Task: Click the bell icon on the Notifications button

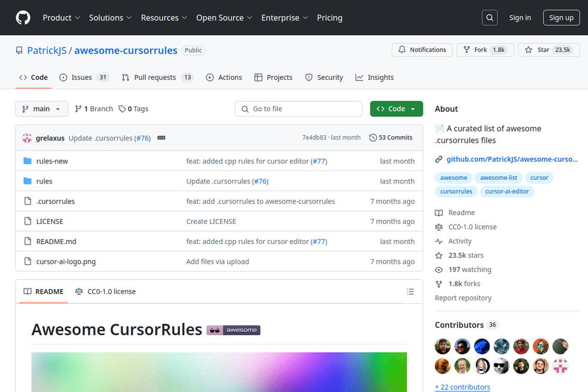Action: [x=402, y=49]
